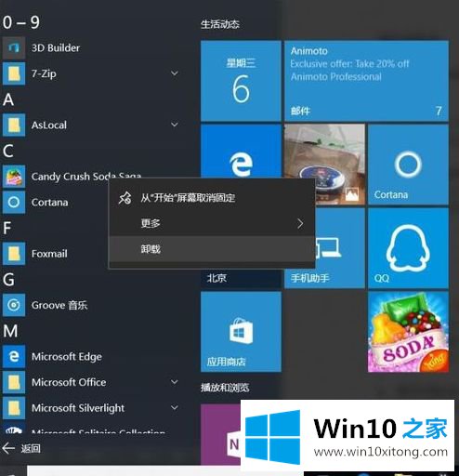Click the letter M section header

coord(10,331)
